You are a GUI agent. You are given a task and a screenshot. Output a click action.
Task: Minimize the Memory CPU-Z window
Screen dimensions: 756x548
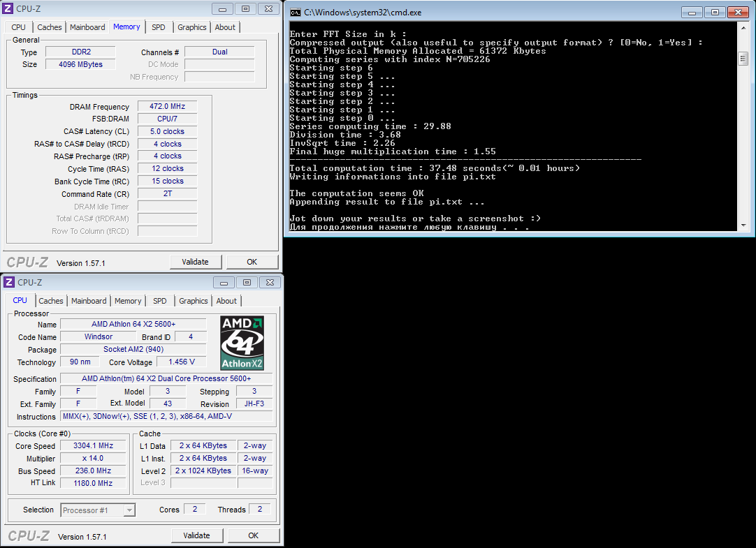pos(222,8)
